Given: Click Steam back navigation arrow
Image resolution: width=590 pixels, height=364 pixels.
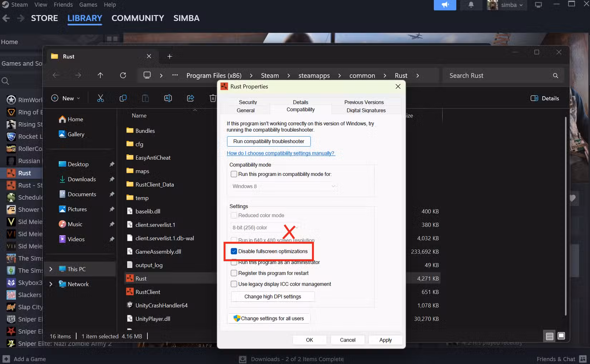Looking at the screenshot, I should 6,18.
